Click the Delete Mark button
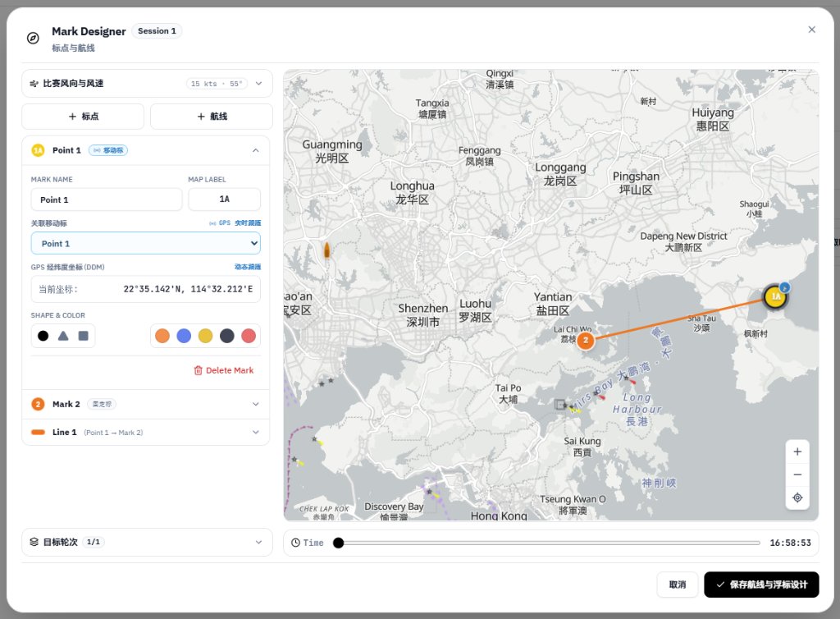This screenshot has height=619, width=840. click(x=224, y=370)
